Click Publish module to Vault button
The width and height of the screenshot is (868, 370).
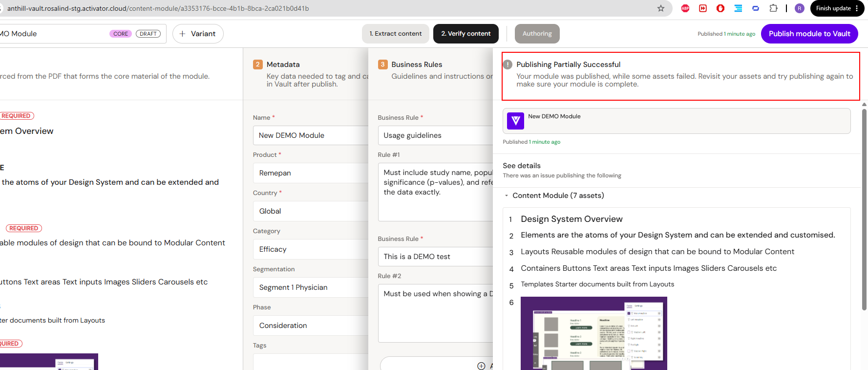tap(809, 34)
